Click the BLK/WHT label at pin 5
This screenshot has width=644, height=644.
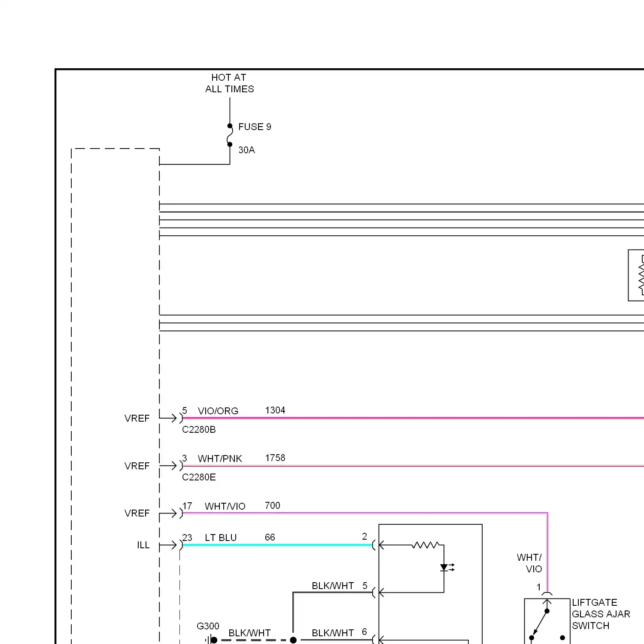click(x=333, y=586)
